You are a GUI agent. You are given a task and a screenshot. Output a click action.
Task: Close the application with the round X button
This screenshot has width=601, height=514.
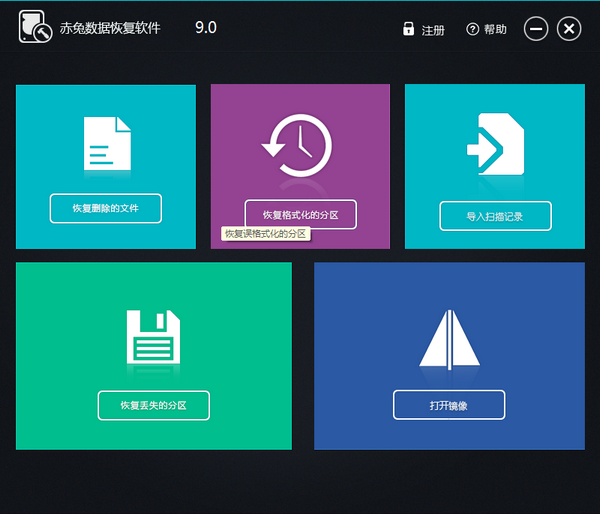[x=569, y=29]
